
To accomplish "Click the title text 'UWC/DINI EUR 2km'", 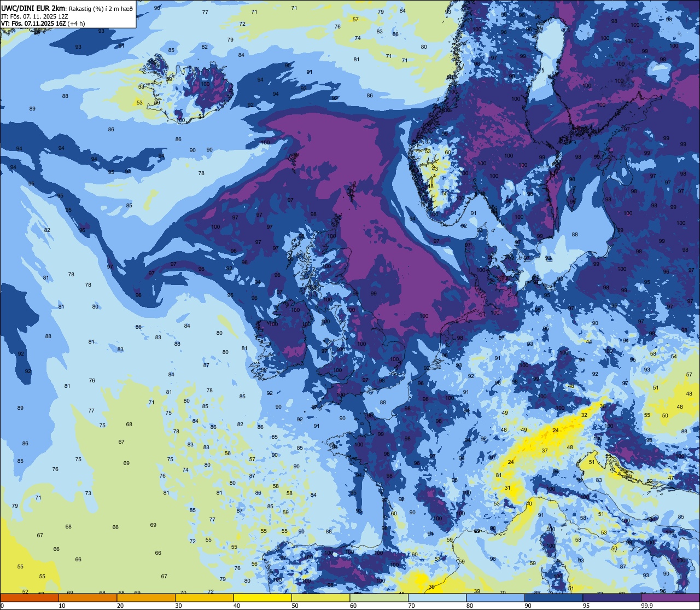I will click(34, 8).
